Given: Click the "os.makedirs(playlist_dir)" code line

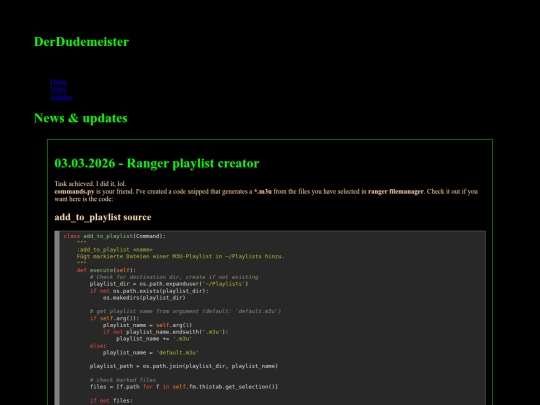Looking at the screenshot, I should click(144, 298).
